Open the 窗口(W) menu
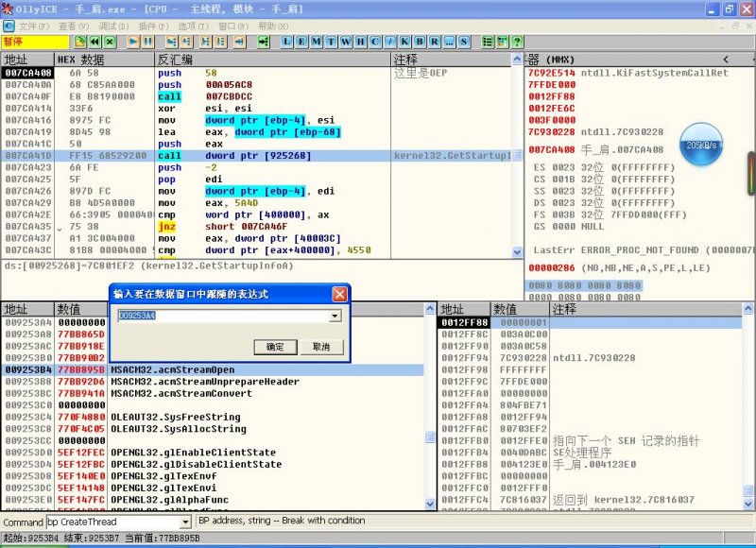 point(233,26)
